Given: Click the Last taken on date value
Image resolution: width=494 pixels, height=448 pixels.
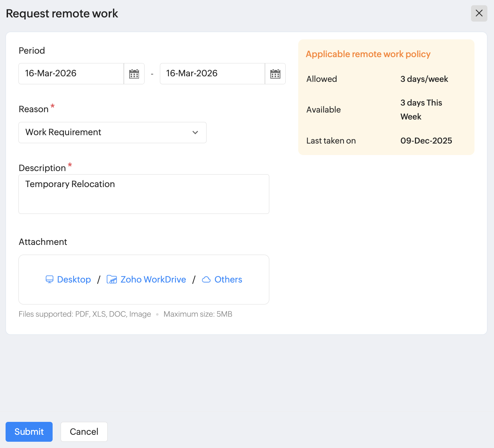Looking at the screenshot, I should 426,141.
